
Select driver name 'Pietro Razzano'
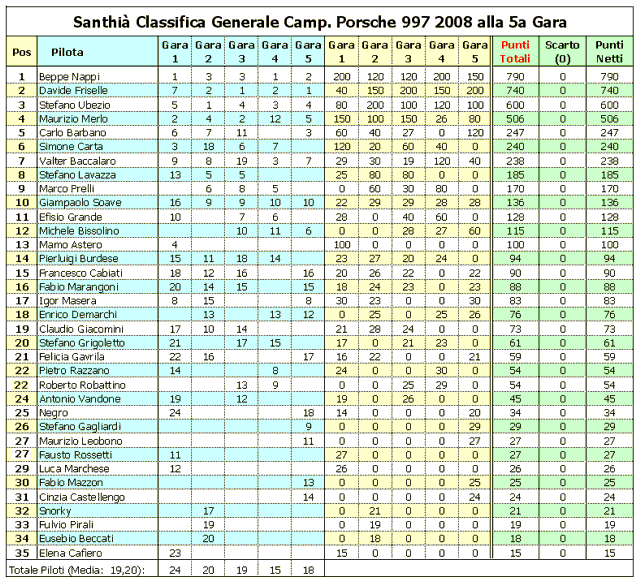click(x=74, y=371)
